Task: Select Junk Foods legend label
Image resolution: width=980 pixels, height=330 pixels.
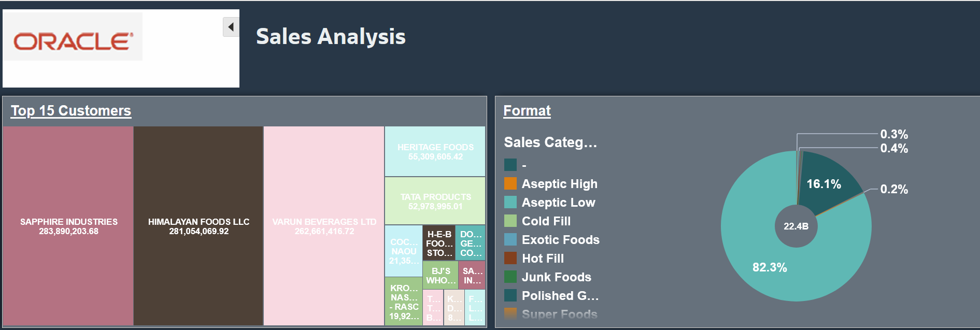Action: [557, 277]
